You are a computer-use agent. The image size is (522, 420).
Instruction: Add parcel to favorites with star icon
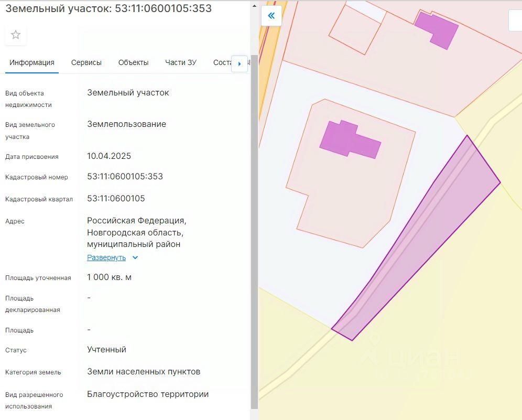click(16, 35)
